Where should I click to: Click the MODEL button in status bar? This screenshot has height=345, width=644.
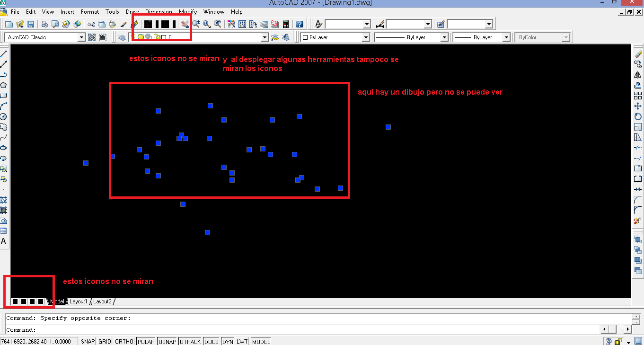pyautogui.click(x=261, y=341)
